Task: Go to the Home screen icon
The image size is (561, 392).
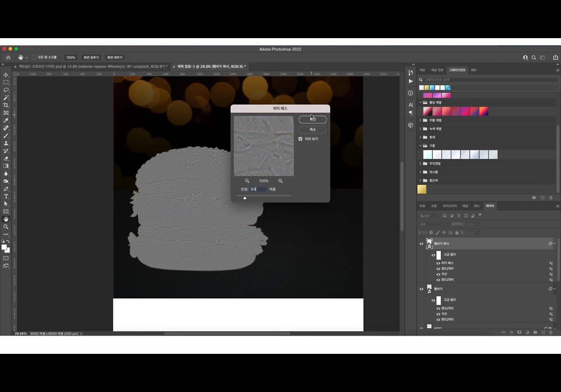Action: 8,57
